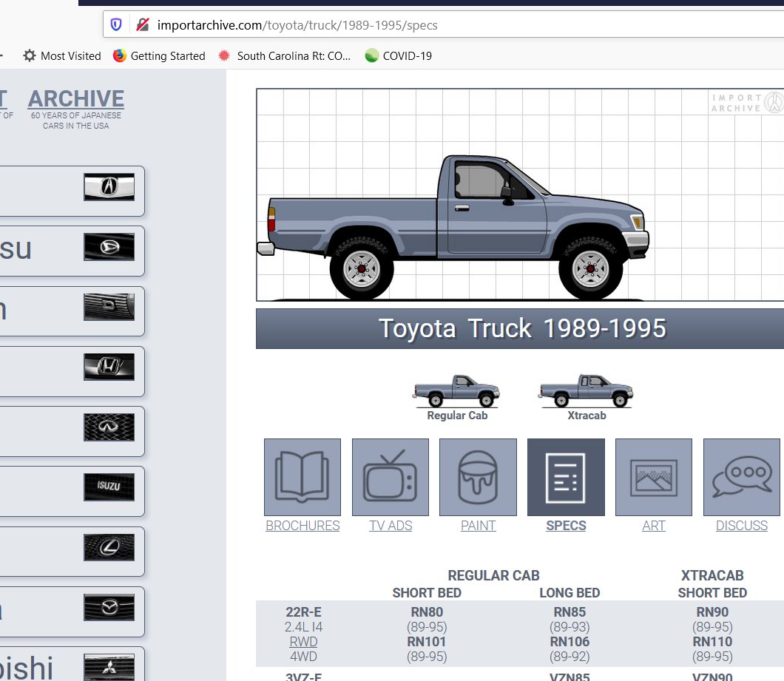Select the Xtracab truck thumbnail
This screenshot has height=681, width=784.
point(586,390)
